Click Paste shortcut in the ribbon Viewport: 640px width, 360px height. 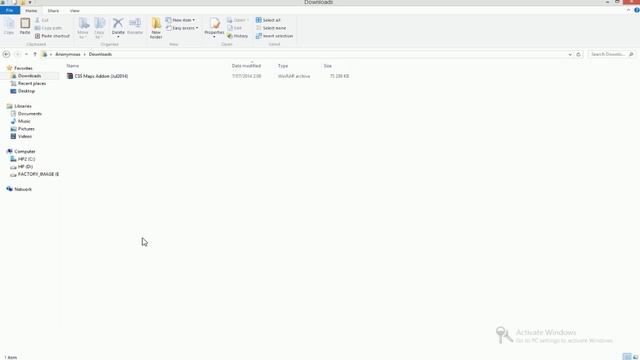coord(52,36)
